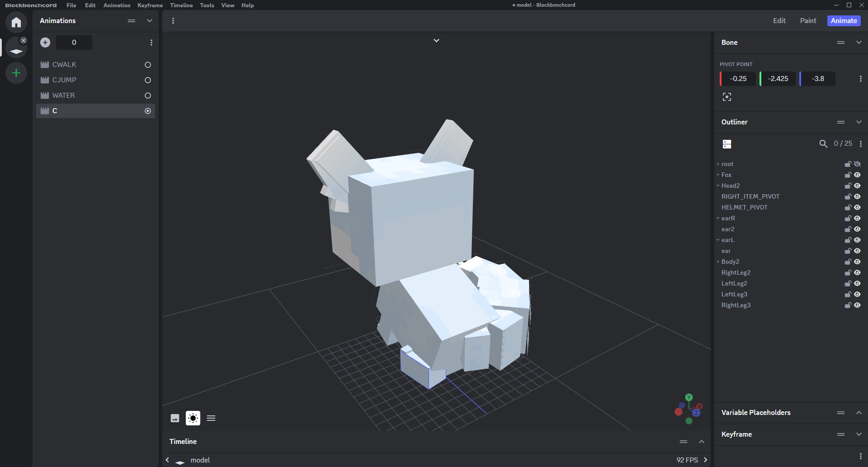Select RightLeg2 in the Outliner
This screenshot has width=868, height=467.
tap(736, 273)
